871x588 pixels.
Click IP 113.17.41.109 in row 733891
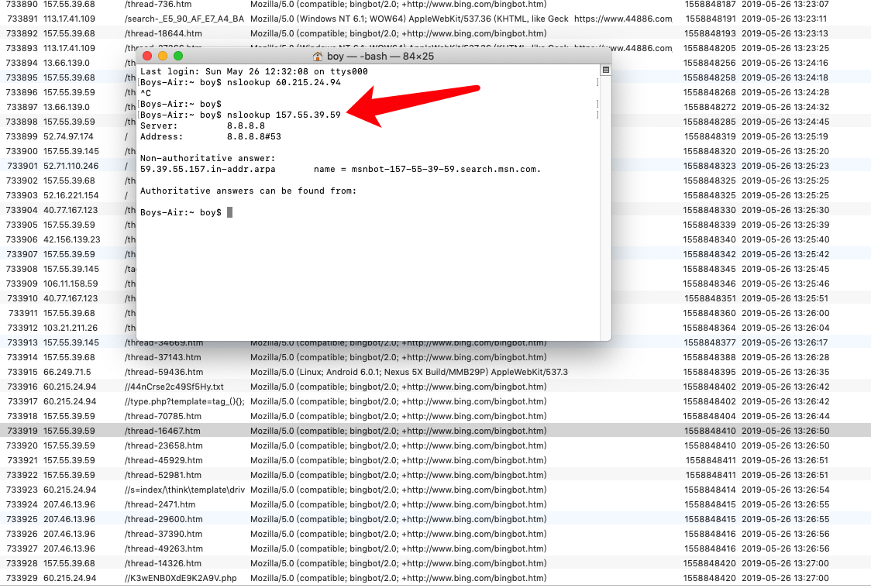coord(70,19)
